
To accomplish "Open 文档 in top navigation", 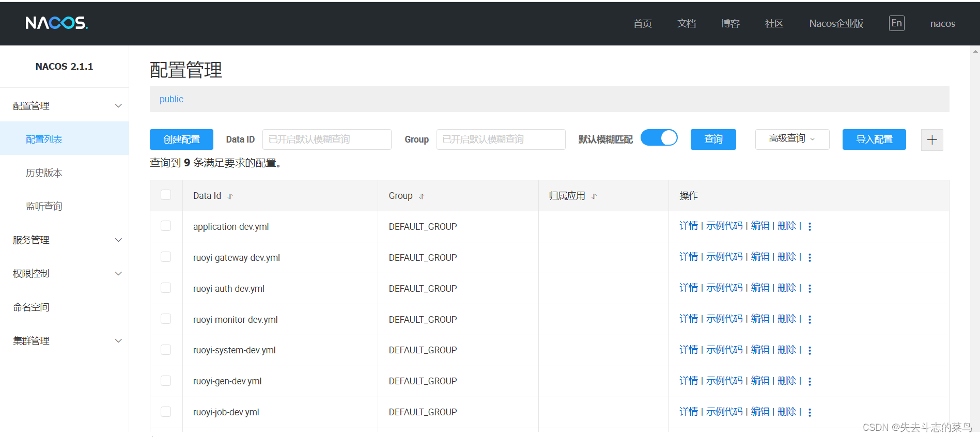I will click(x=687, y=23).
